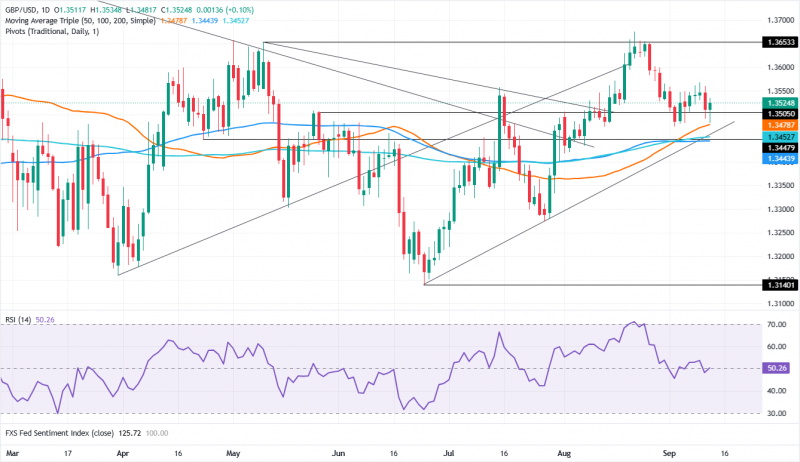800x462 pixels.
Task: Click the RSI 30.00 scale label
Action: point(777,413)
